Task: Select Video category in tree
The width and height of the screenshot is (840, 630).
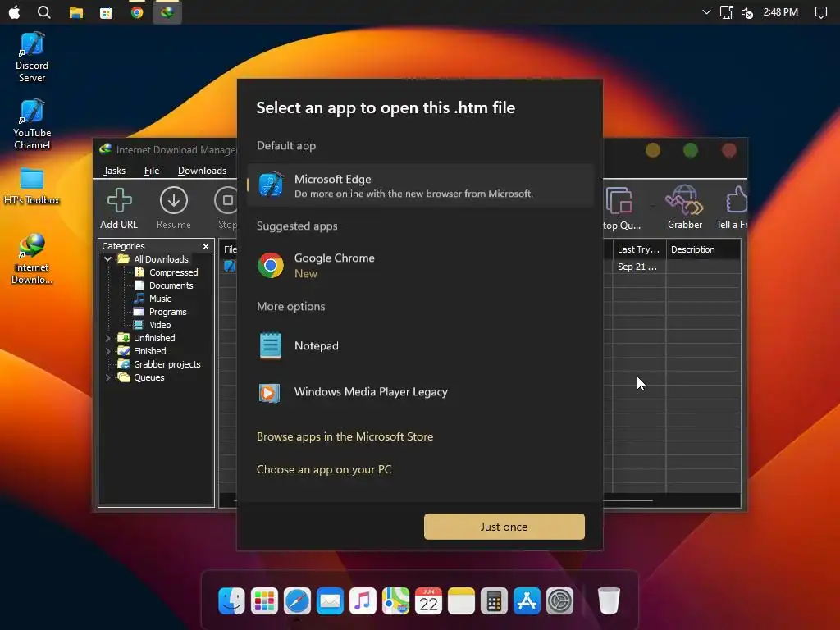Action: (160, 325)
